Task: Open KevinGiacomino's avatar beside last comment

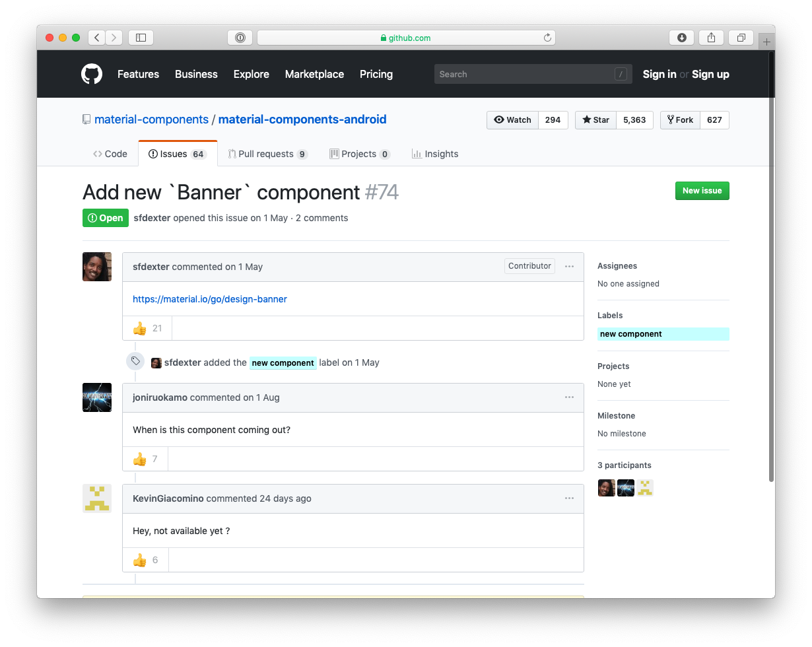Action: [x=97, y=498]
